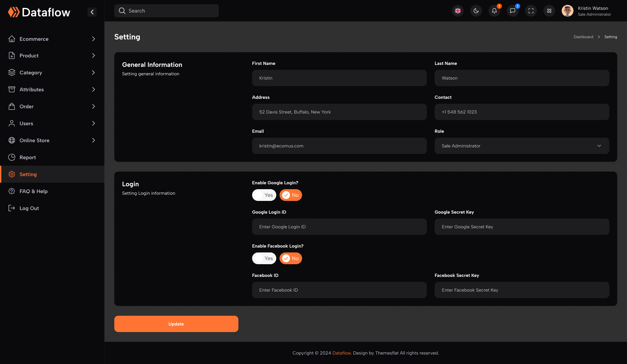This screenshot has width=627, height=364.
Task: Open the apps grid icon
Action: [549, 11]
